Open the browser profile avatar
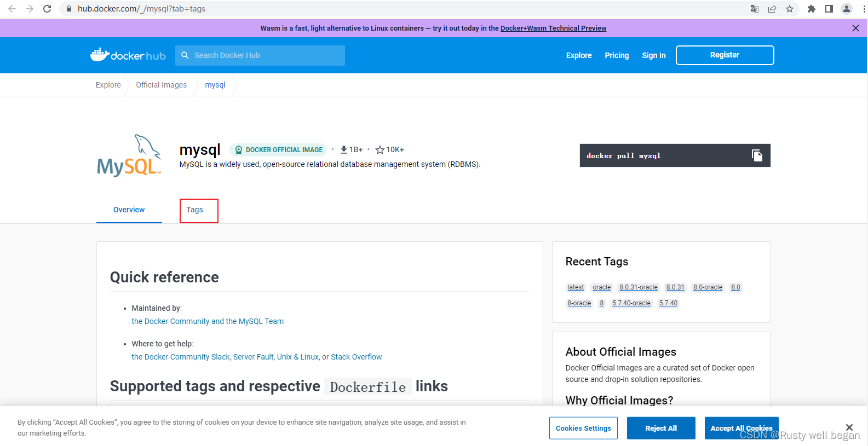868x446 pixels. coord(847,9)
